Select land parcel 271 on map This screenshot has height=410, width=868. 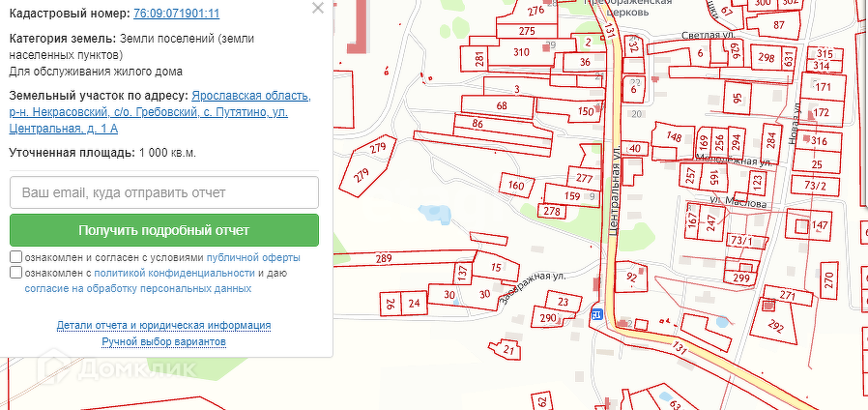pyautogui.click(x=787, y=296)
